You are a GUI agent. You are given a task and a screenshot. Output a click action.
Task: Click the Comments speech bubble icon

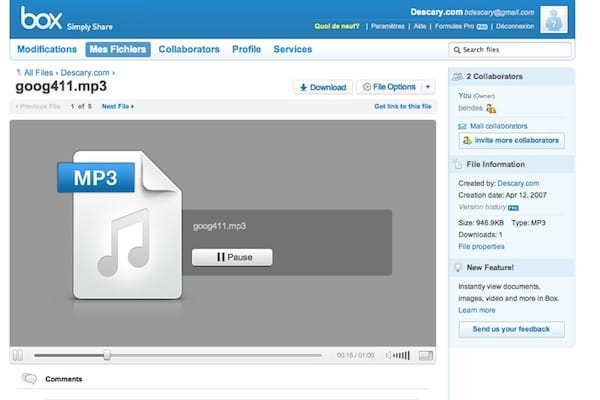click(29, 379)
